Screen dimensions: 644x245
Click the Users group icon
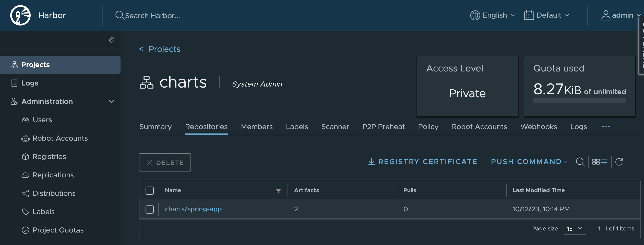pyautogui.click(x=26, y=120)
